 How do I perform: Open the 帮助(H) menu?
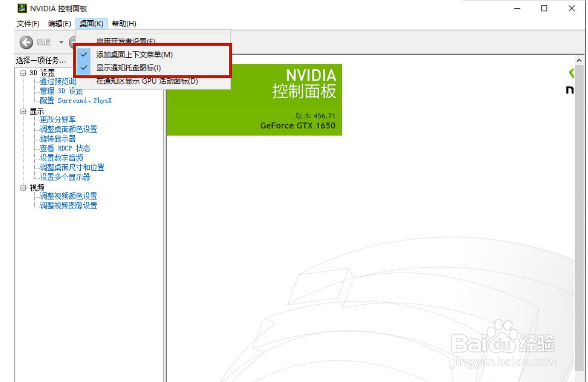[124, 24]
